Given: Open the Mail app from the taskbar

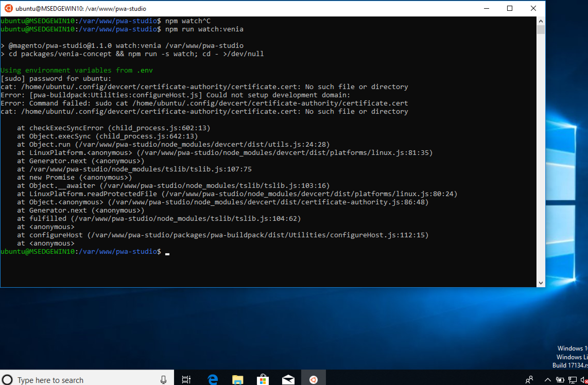Looking at the screenshot, I should pos(288,380).
